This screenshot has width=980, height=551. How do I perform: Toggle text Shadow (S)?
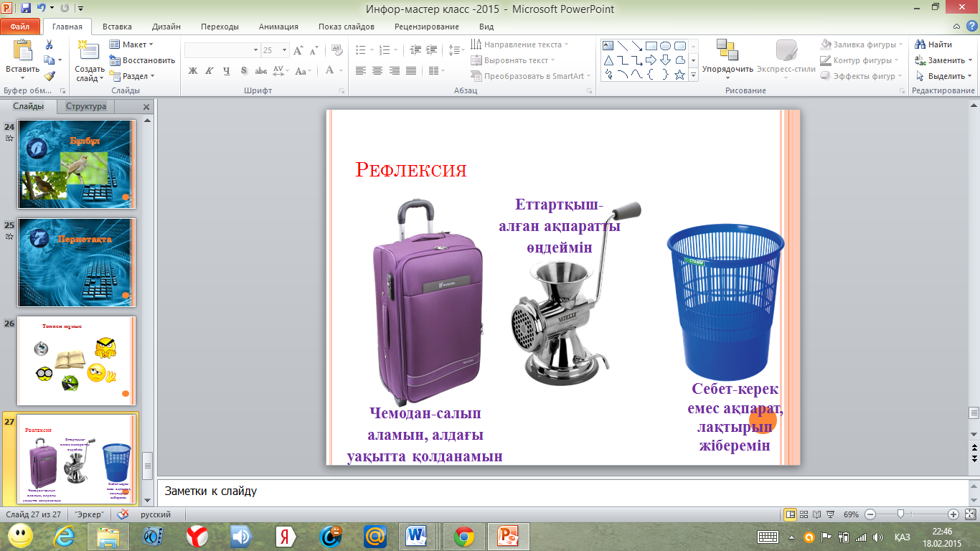tap(244, 71)
